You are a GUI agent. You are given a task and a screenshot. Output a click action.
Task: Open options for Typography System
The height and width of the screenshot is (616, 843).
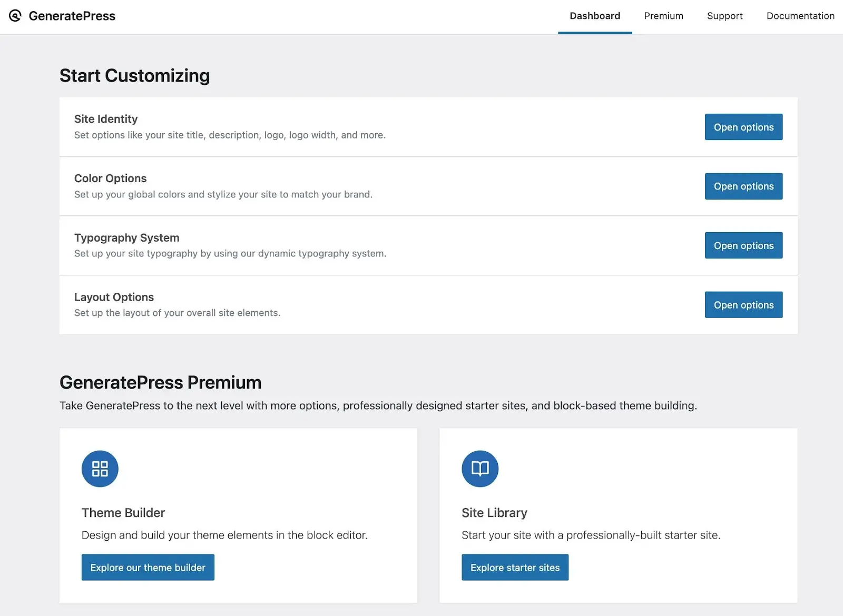point(743,245)
